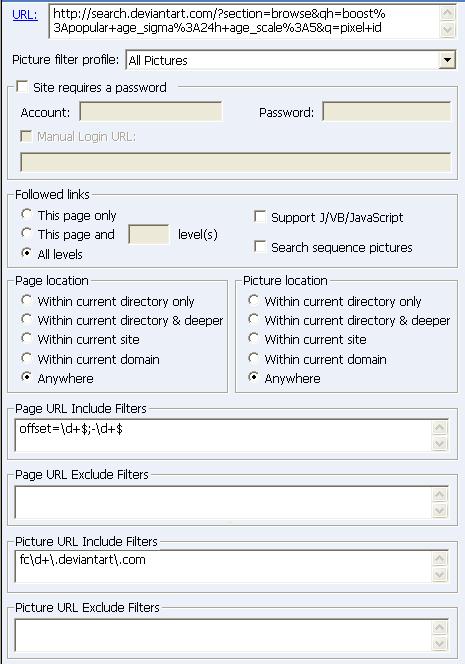Choose Within current domain for Picture location

[254, 358]
